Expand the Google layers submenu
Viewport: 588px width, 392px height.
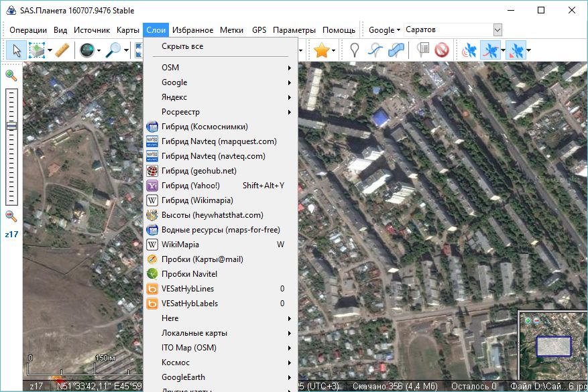[221, 82]
